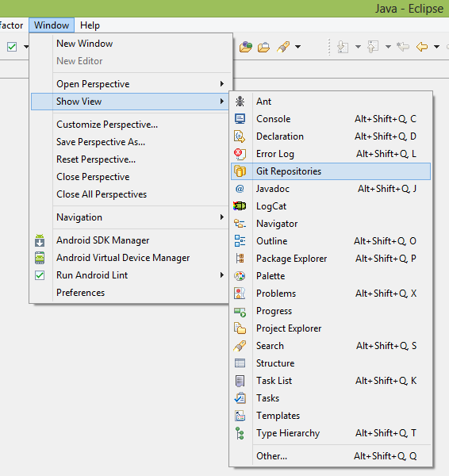
Task: Click shortcut text Alt+Shift+Q, K
Action: click(386, 381)
